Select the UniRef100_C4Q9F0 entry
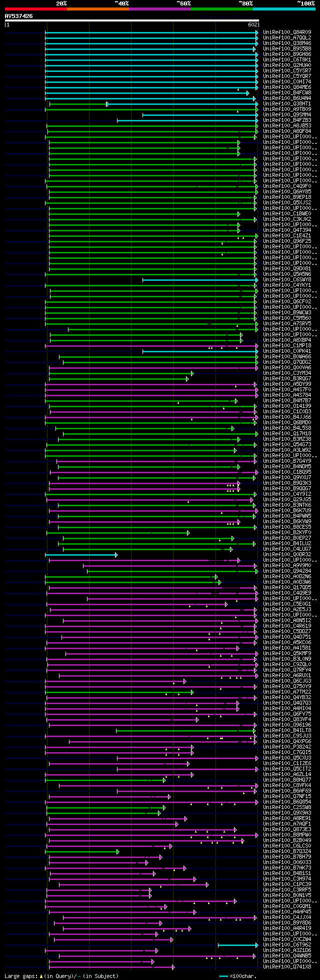The image size is (320, 980). click(287, 186)
